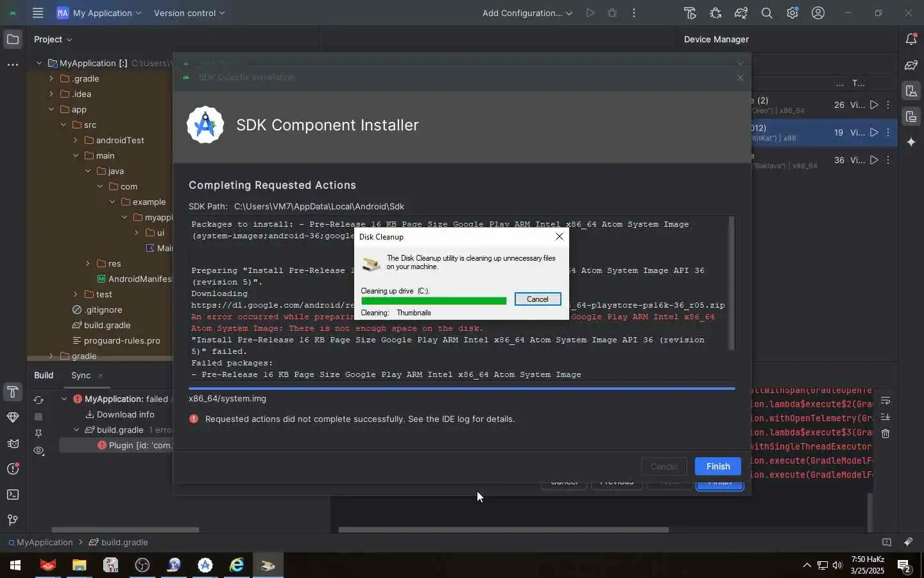
Task: Open actions menu for API 36 device
Action: pyautogui.click(x=888, y=160)
